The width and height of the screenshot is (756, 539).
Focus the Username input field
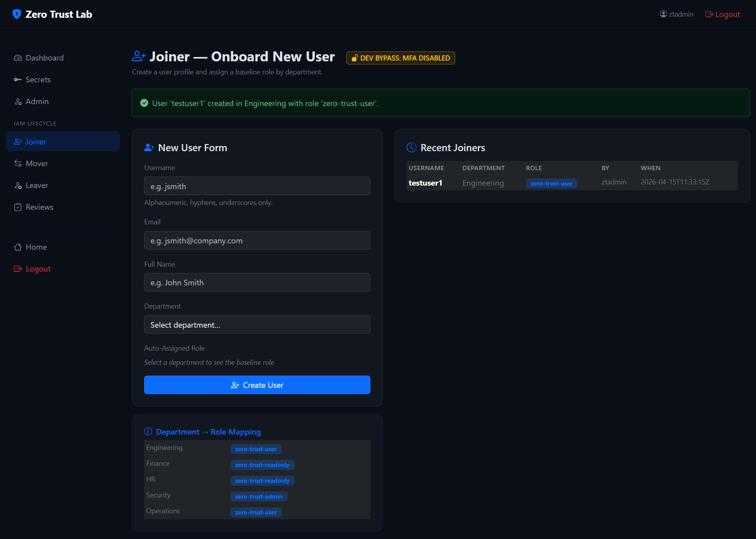click(257, 186)
